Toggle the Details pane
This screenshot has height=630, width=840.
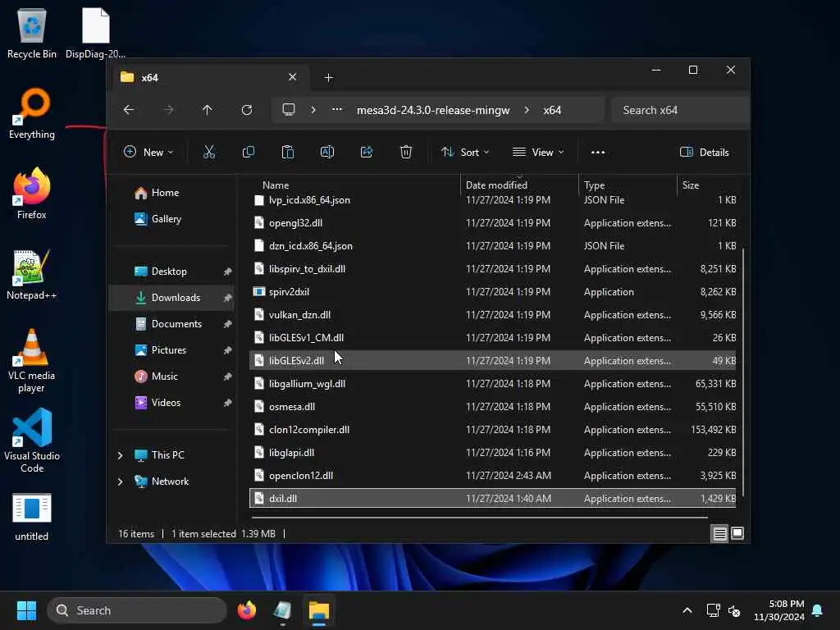[x=704, y=152]
